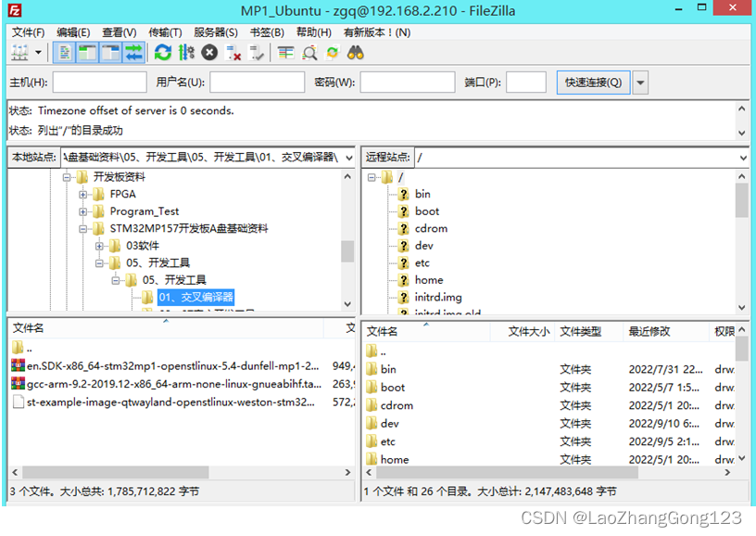Screen dimensions: 756x536
Task: Open the 帮助(H) menu
Action: coord(313,32)
